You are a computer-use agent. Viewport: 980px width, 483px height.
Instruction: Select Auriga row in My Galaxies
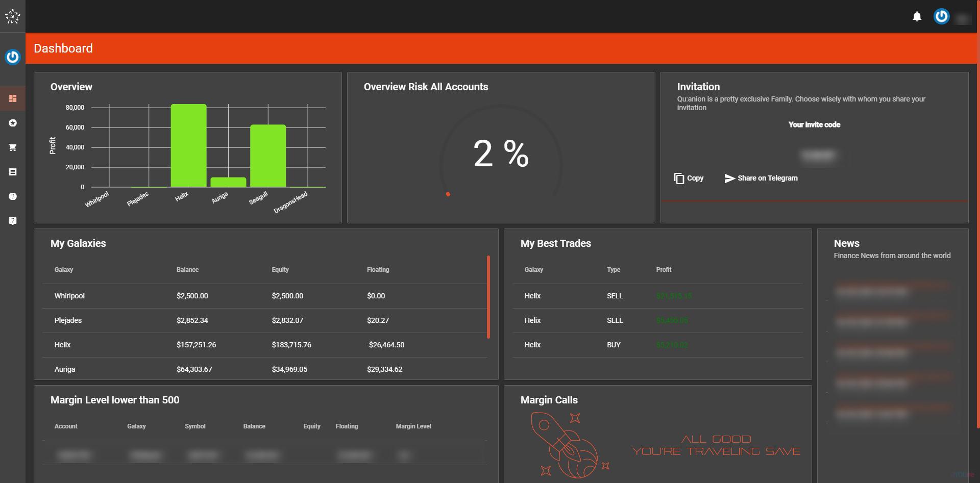click(x=264, y=369)
